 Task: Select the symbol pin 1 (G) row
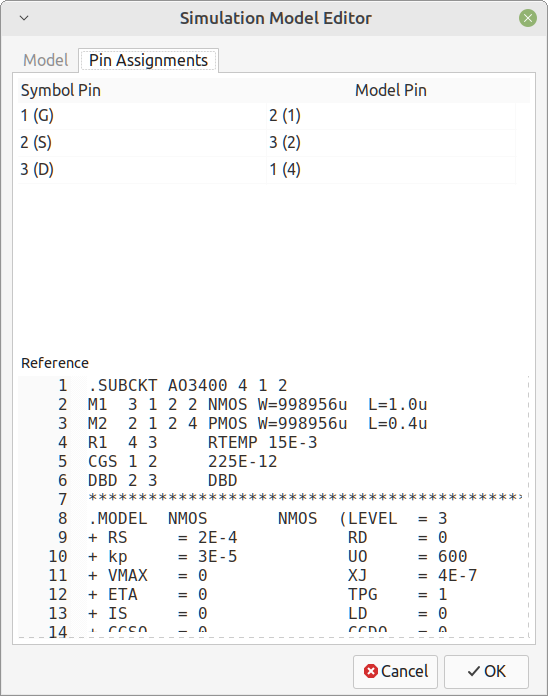tap(142, 116)
